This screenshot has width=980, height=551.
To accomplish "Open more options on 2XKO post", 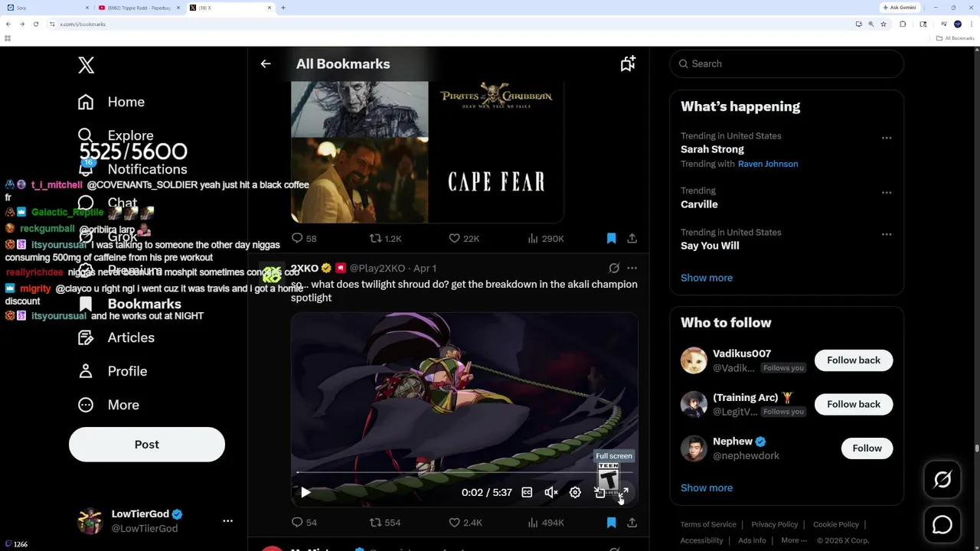I will (632, 269).
